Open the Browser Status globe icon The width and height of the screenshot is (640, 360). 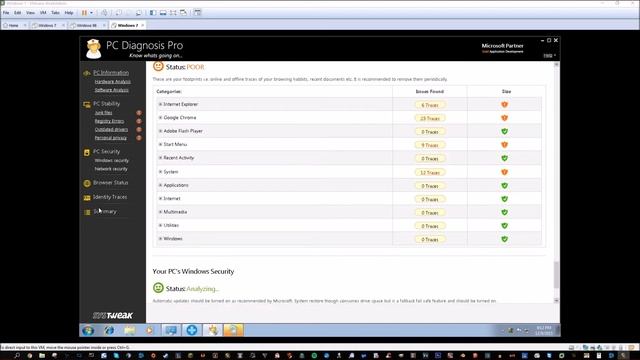(x=87, y=183)
